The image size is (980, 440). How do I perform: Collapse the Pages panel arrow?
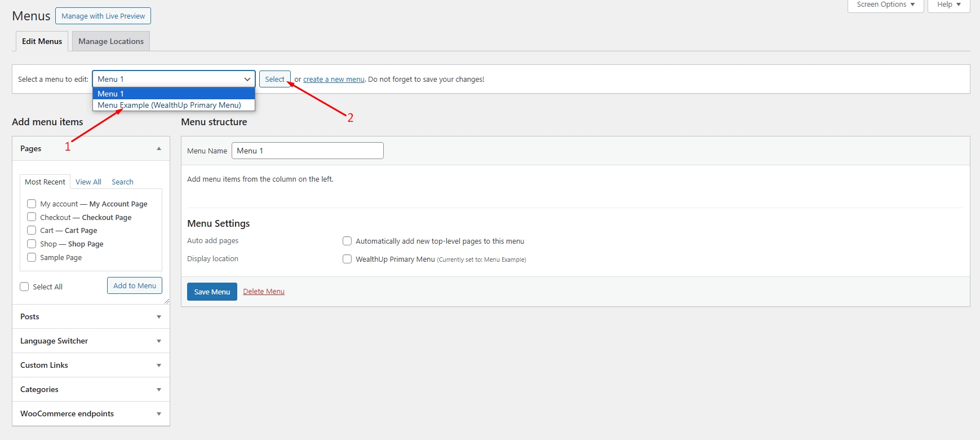pos(159,148)
